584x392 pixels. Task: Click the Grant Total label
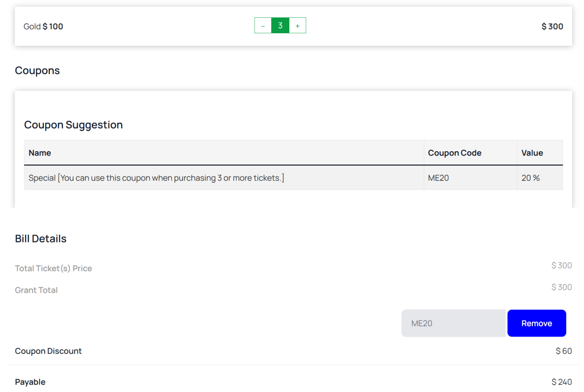(36, 290)
